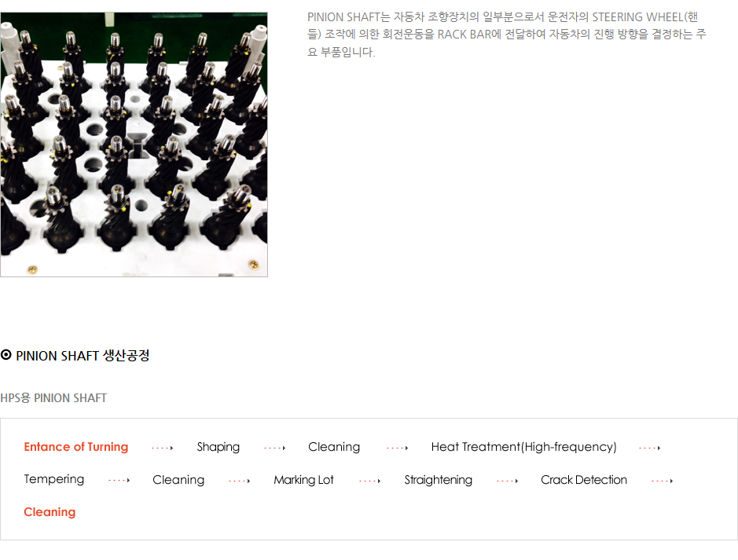Screen dimensions: 738x560
Task: Select the Marking Lot step
Action: click(303, 480)
